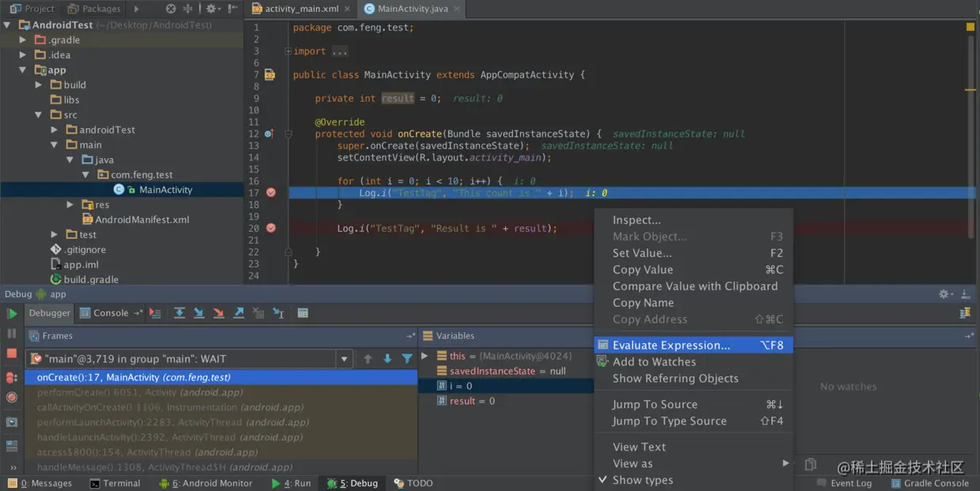Switch to the Packages view tab
Screen dimensions: 980x491
(x=94, y=9)
